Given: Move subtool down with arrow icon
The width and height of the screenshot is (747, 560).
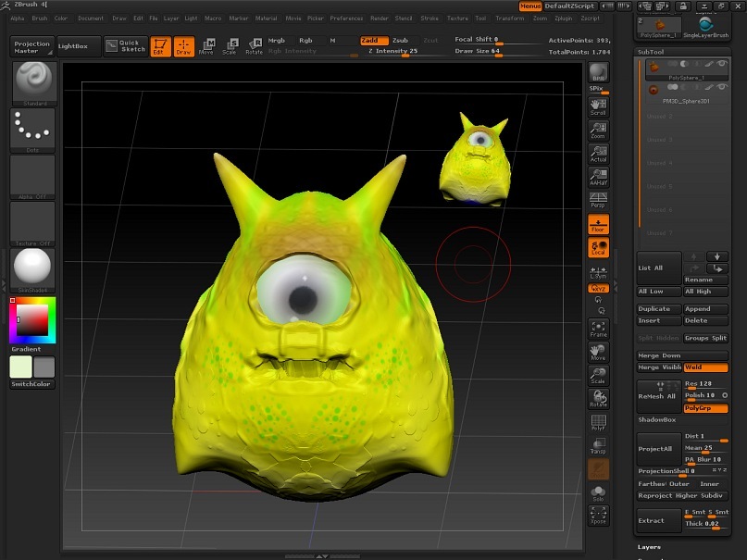Looking at the screenshot, I should (717, 256).
